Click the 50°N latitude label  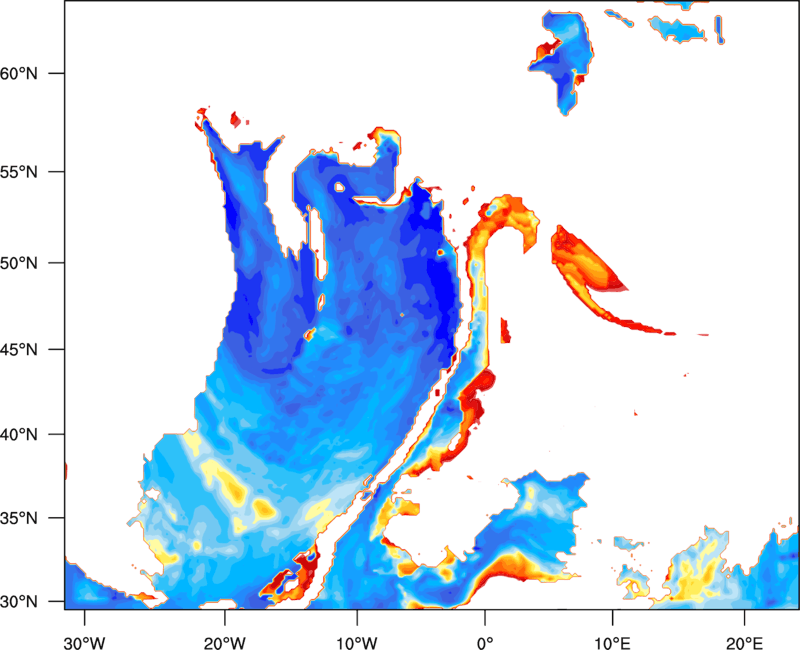point(19,263)
